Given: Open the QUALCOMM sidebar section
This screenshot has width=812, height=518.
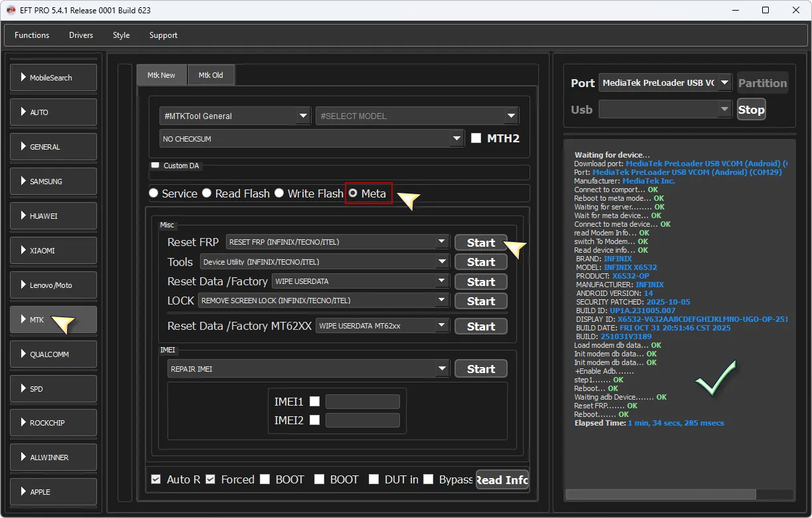Looking at the screenshot, I should tap(53, 354).
